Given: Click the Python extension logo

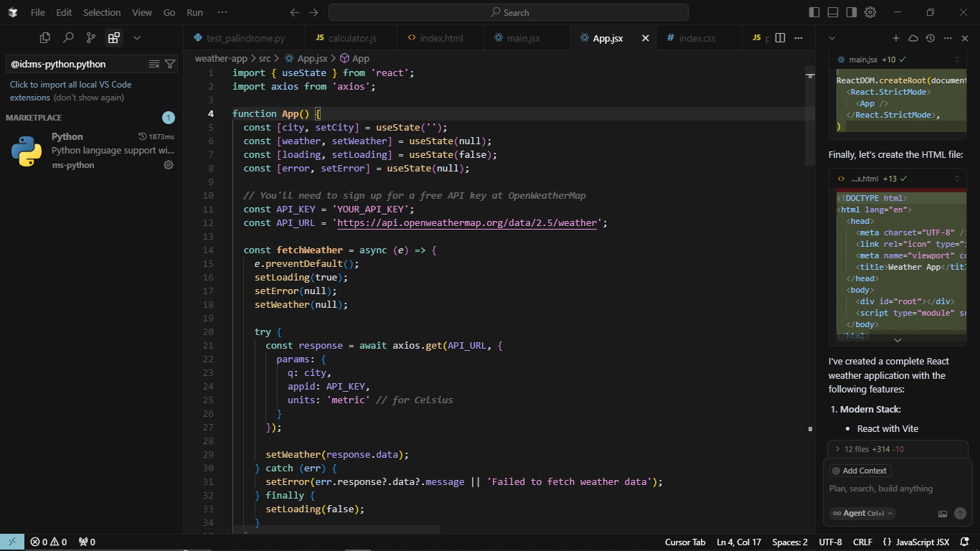Looking at the screenshot, I should tap(26, 151).
